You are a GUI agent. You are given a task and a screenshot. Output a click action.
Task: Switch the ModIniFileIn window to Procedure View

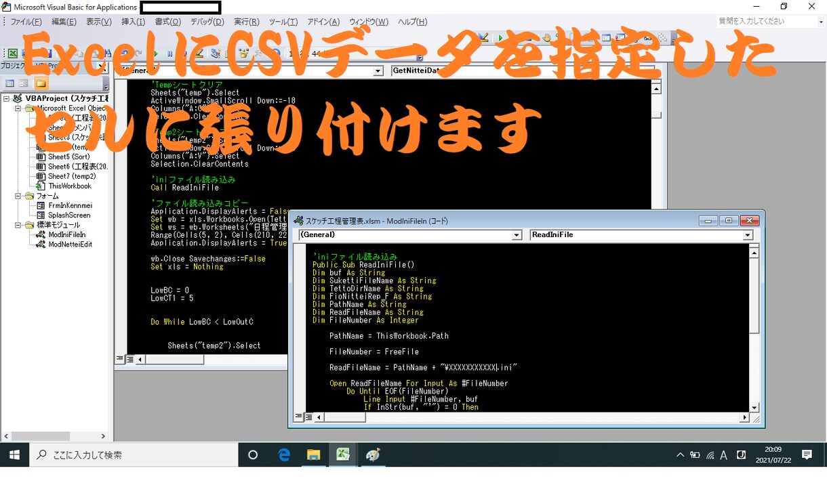tap(299, 417)
